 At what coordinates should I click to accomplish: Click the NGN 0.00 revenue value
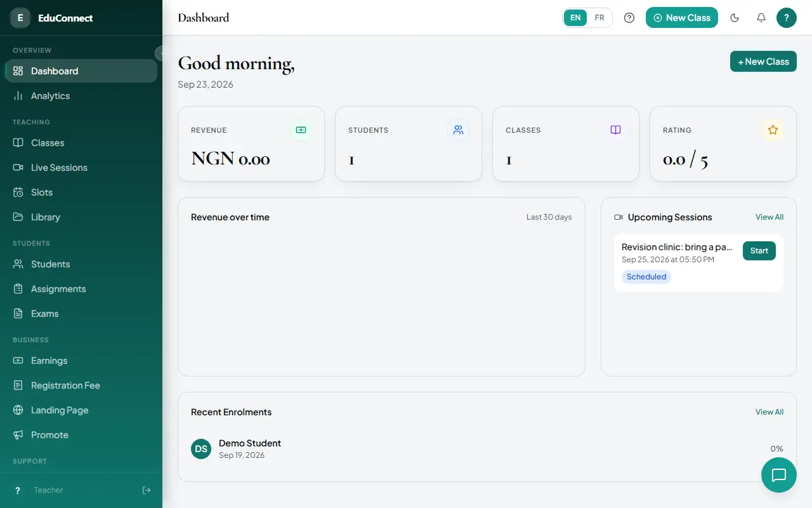(231, 159)
